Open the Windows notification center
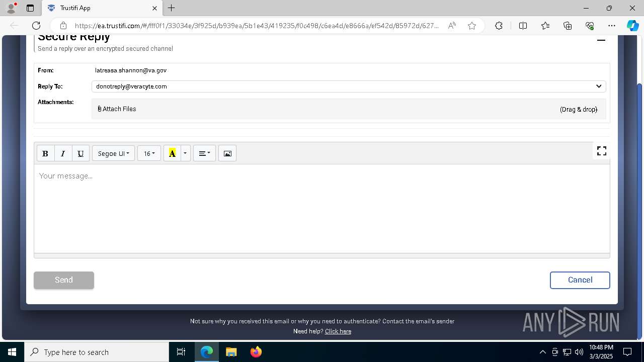 [x=627, y=352]
